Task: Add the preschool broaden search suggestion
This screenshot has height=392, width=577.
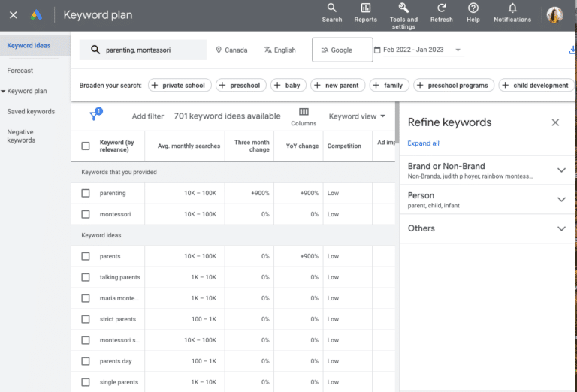Action: (x=241, y=86)
